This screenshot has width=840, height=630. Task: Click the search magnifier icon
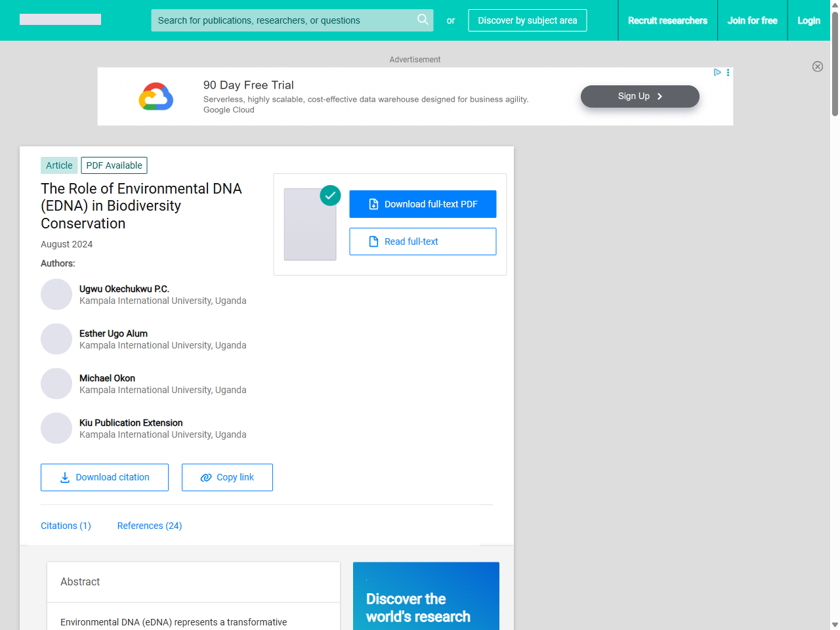tap(423, 20)
